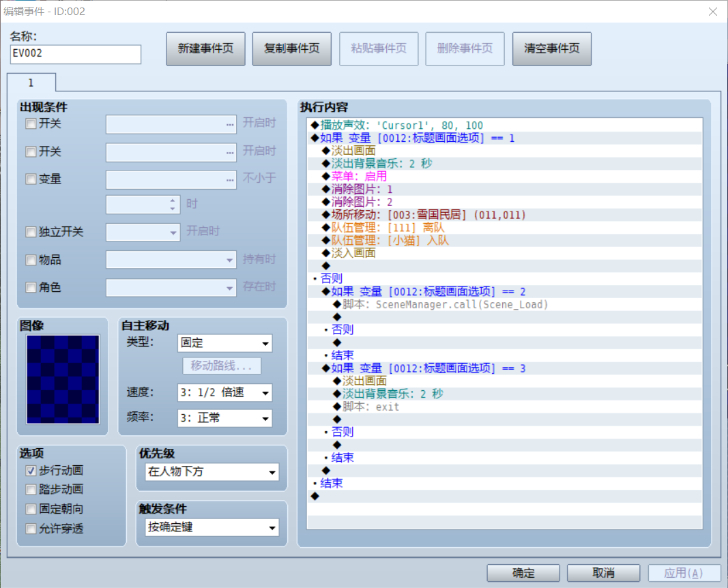
Task: Select the 消除图片: 1 command
Action: coord(505,190)
